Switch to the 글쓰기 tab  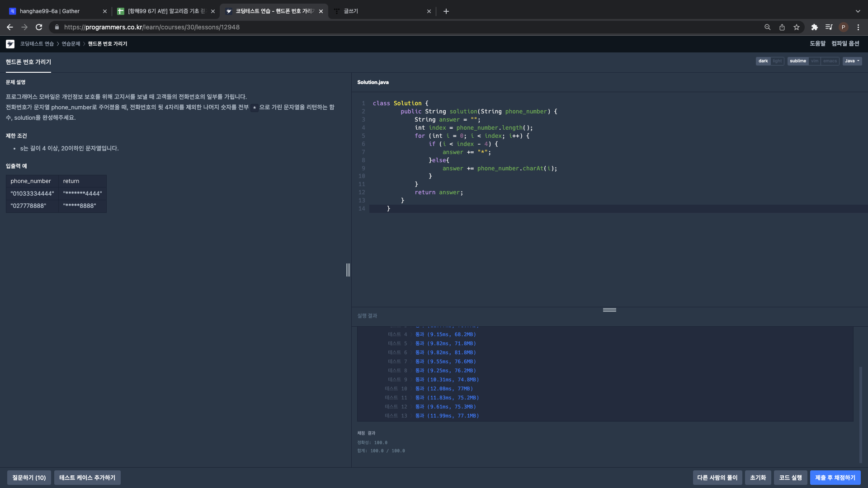pos(351,11)
